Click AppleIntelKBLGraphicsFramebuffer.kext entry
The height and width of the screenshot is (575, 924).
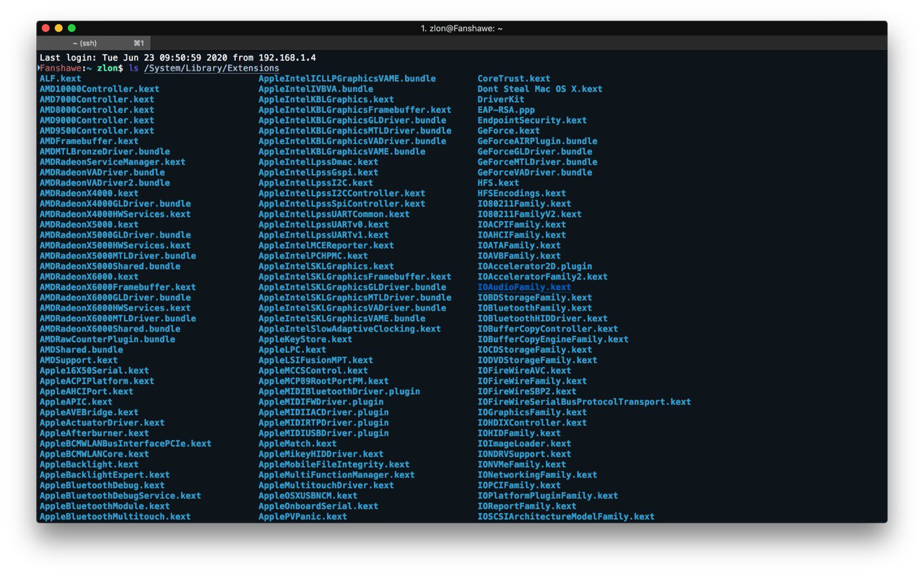(355, 110)
